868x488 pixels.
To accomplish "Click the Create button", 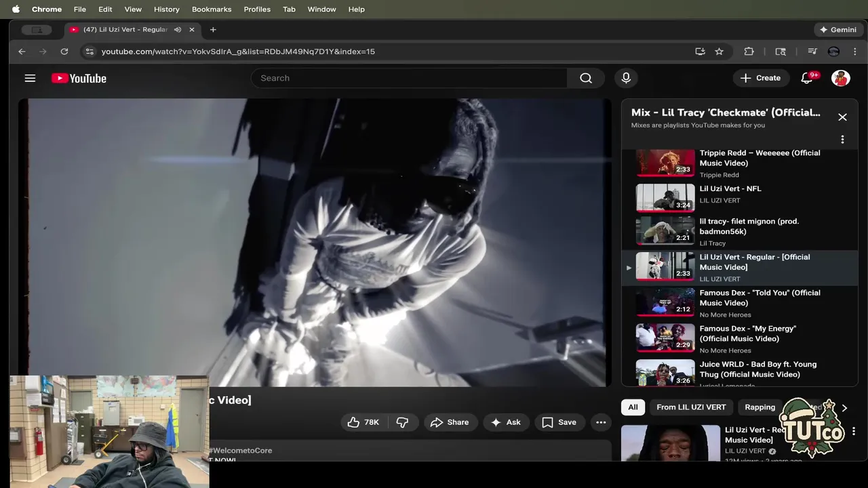I will [761, 78].
